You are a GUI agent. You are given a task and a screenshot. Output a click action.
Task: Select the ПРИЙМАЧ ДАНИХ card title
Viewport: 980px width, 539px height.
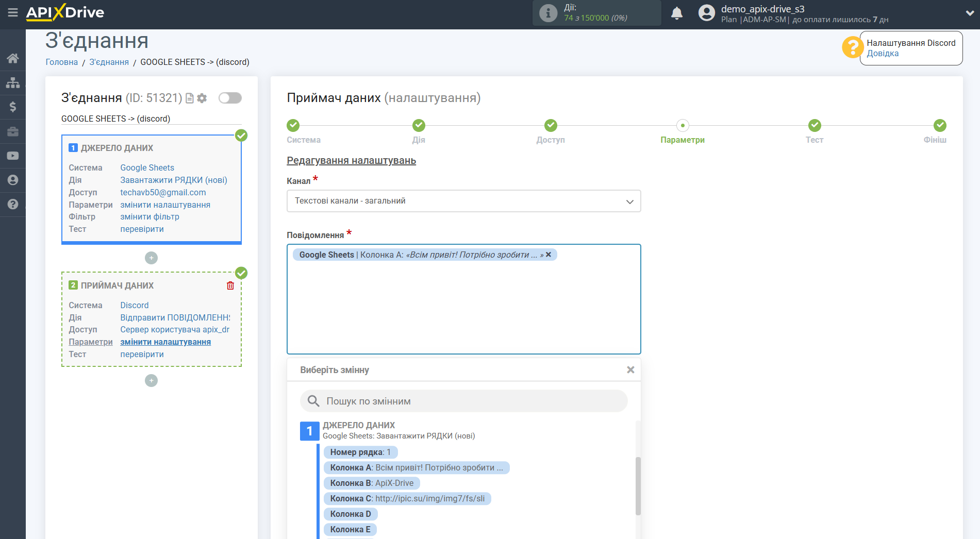click(117, 285)
